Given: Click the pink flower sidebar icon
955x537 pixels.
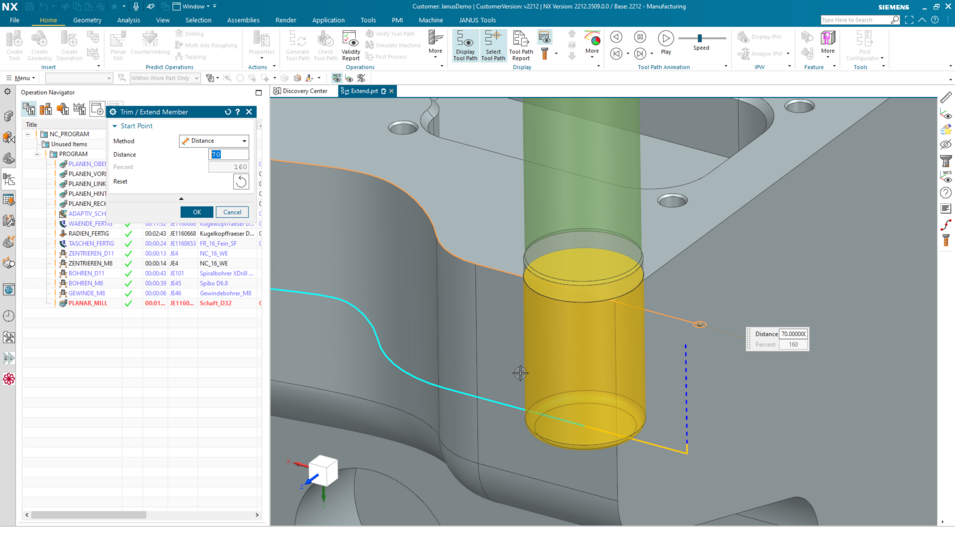Looking at the screenshot, I should (9, 379).
